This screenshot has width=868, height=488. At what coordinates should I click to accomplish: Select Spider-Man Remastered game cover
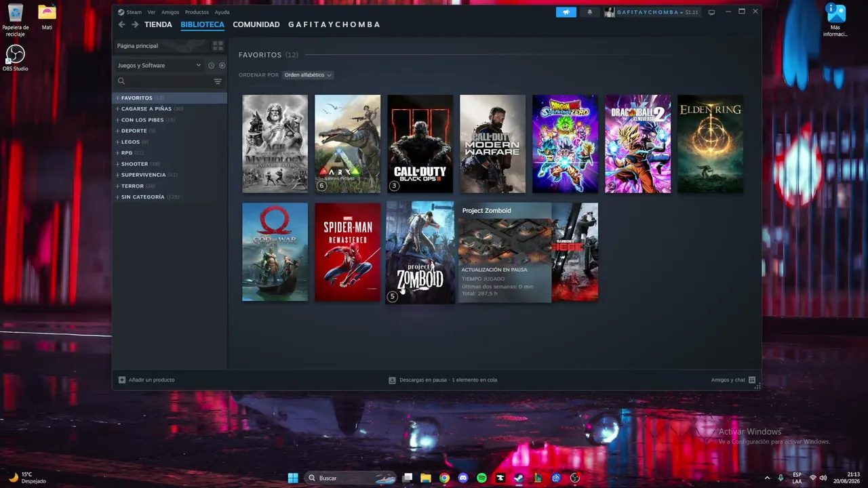(x=348, y=252)
